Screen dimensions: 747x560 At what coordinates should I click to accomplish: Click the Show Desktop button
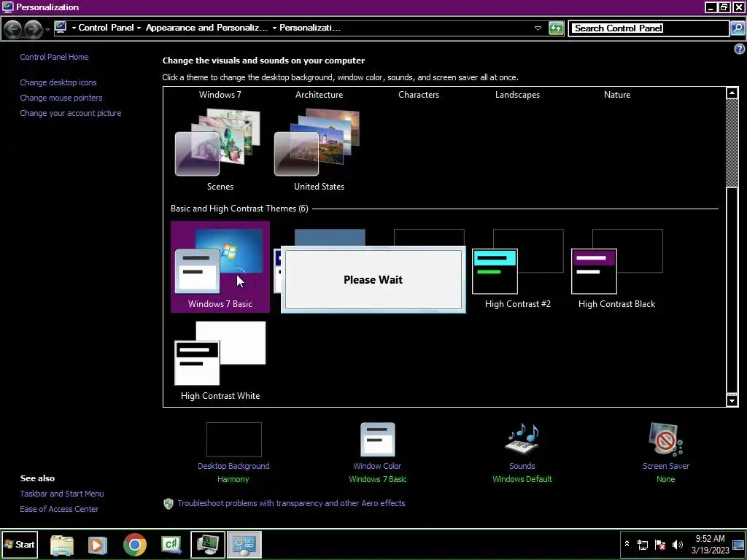coord(738,544)
